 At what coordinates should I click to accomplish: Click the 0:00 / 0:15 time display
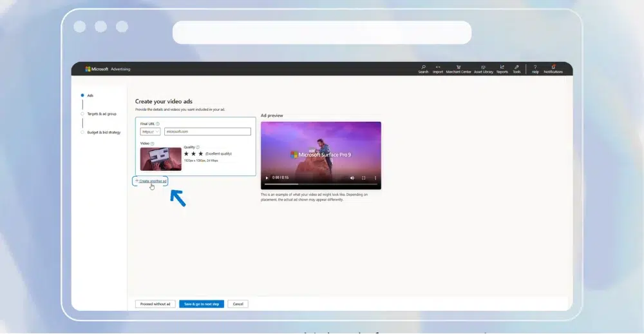click(x=281, y=178)
